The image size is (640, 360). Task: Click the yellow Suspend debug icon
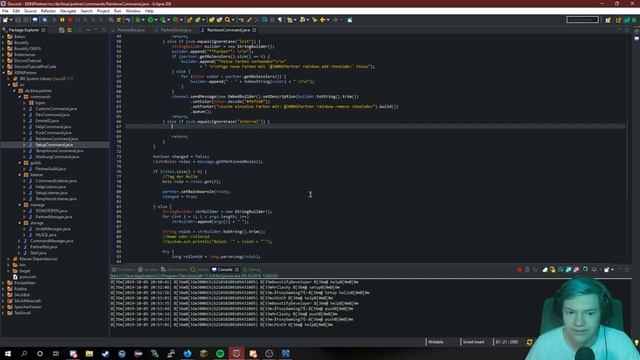[x=62, y=20]
